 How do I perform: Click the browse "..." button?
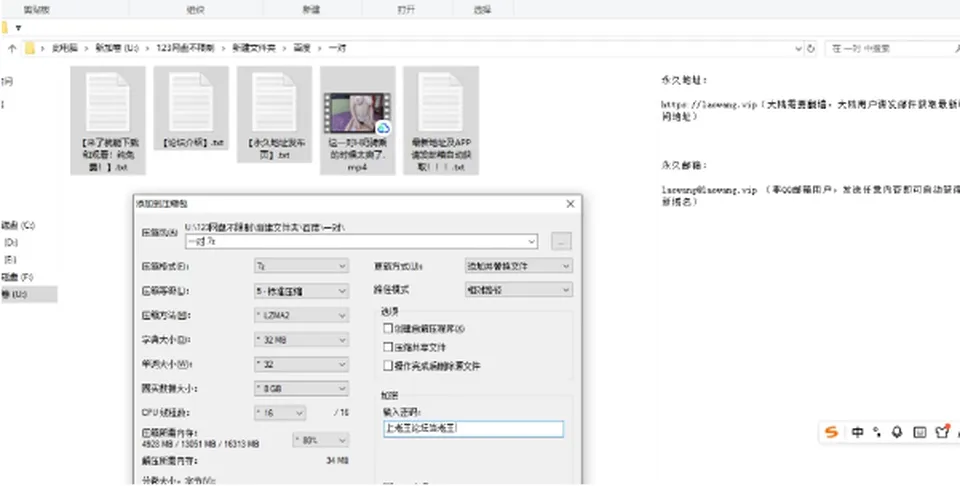[561, 242]
